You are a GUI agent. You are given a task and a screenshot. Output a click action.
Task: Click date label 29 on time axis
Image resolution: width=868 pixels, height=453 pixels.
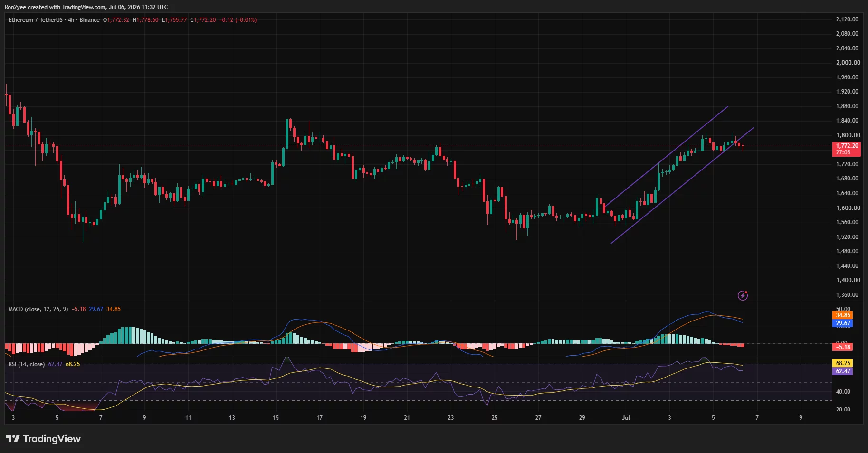(582, 418)
